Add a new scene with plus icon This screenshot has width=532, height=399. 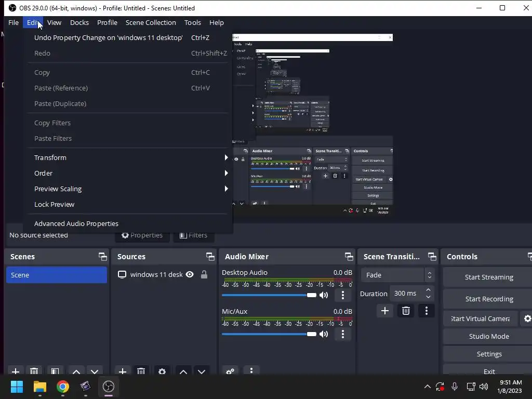click(15, 371)
